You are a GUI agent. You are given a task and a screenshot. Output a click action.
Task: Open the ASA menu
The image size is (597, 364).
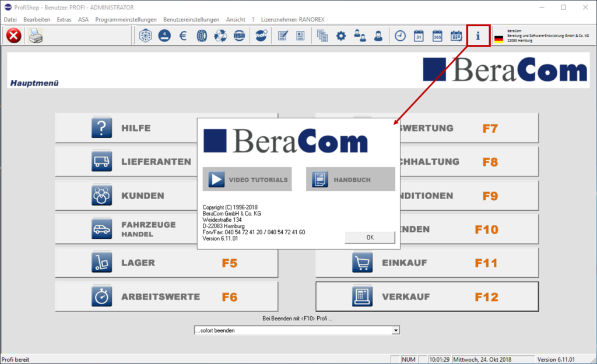pos(83,19)
